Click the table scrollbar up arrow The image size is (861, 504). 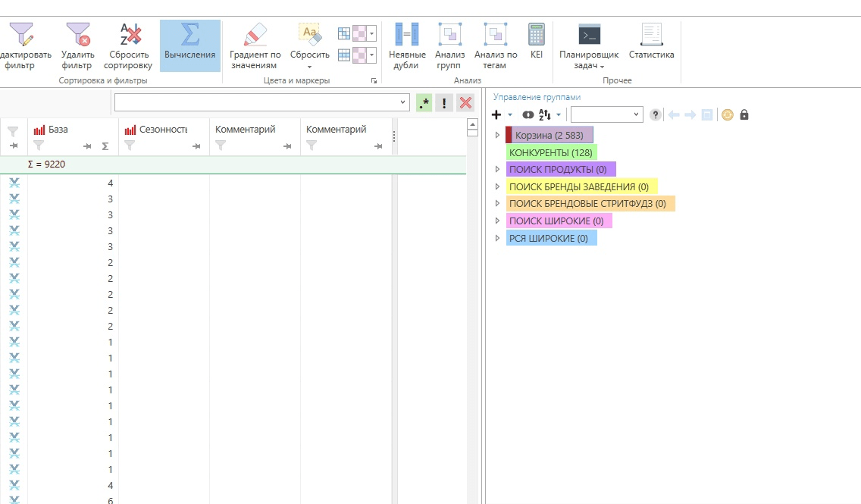(x=472, y=124)
